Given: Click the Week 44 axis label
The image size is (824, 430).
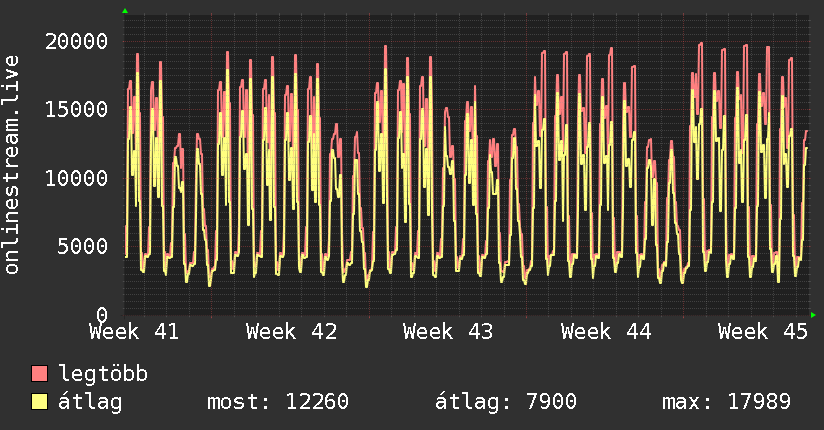Looking at the screenshot, I should pyautogui.click(x=606, y=332).
